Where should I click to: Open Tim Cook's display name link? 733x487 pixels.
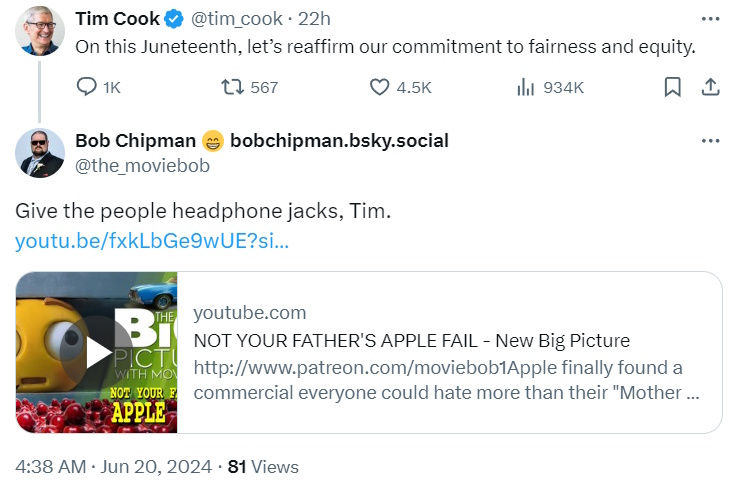pos(117,19)
